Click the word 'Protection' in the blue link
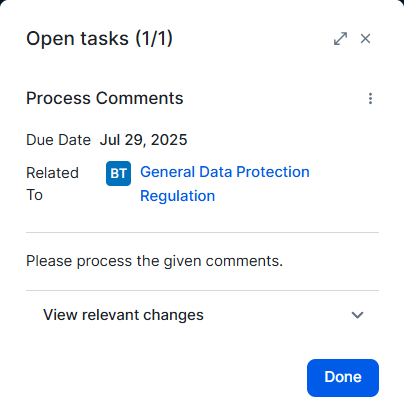Screen dimensions: 404x420 273,172
